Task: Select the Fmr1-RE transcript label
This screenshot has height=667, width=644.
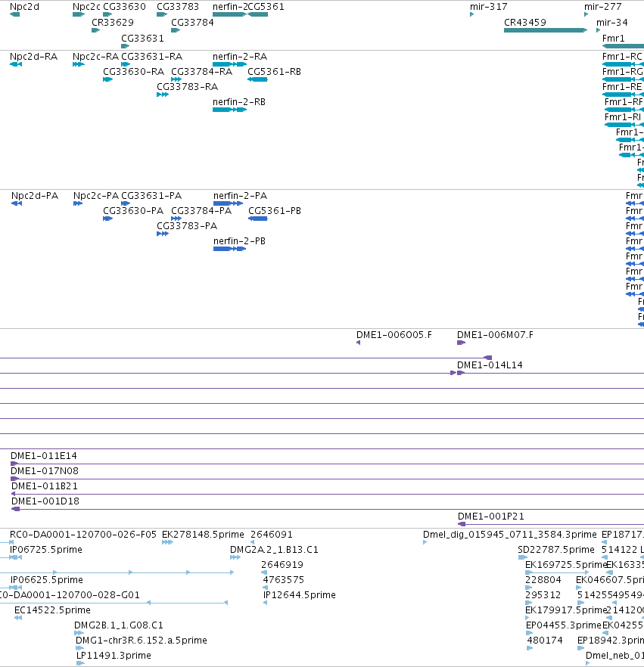Action: (622, 87)
